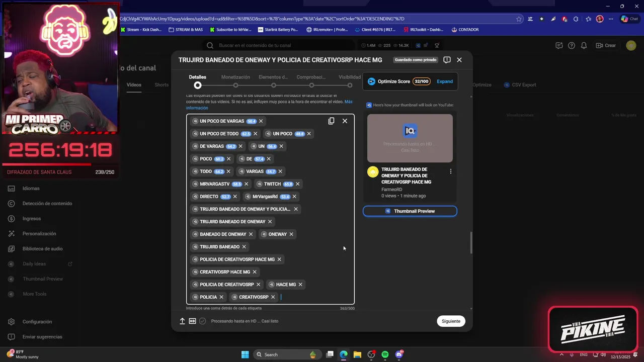Image resolution: width=644 pixels, height=362 pixels.
Task: Delete the 'POLICIA' tag
Action: [x=221, y=297]
